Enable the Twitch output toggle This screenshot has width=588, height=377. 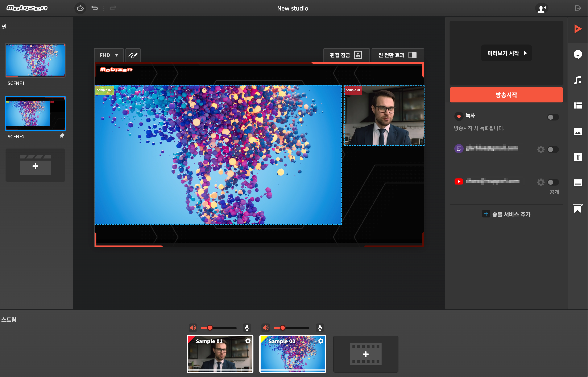[553, 149]
